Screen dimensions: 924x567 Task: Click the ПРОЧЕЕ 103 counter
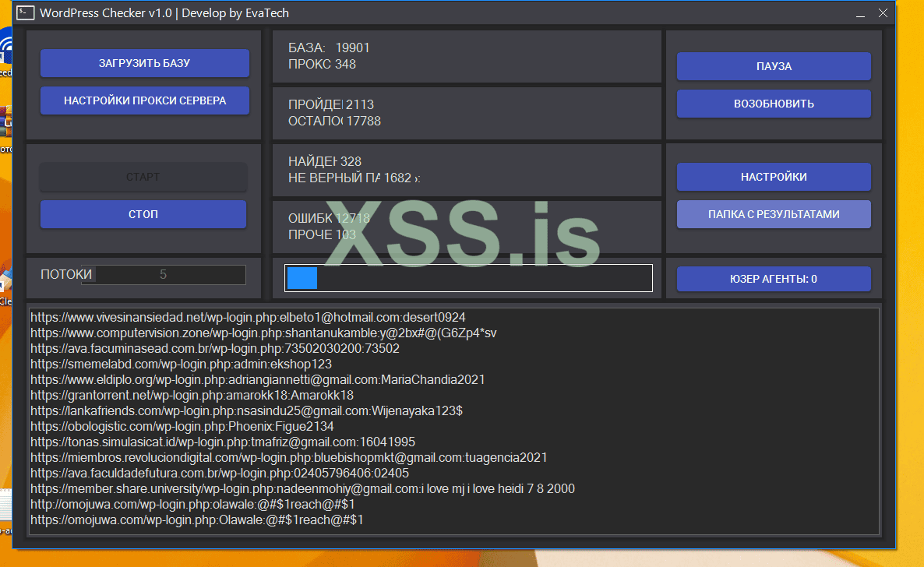pyautogui.click(x=322, y=234)
